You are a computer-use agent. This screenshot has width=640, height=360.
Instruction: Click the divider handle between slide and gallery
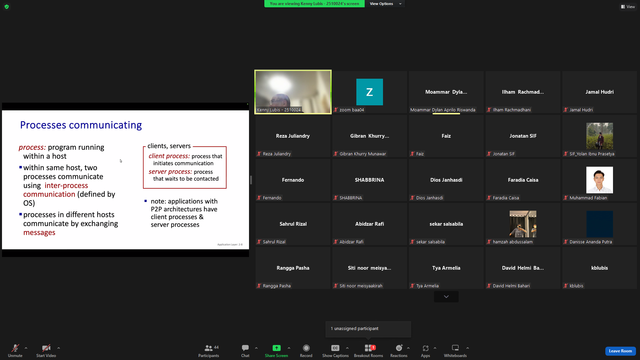(251, 180)
